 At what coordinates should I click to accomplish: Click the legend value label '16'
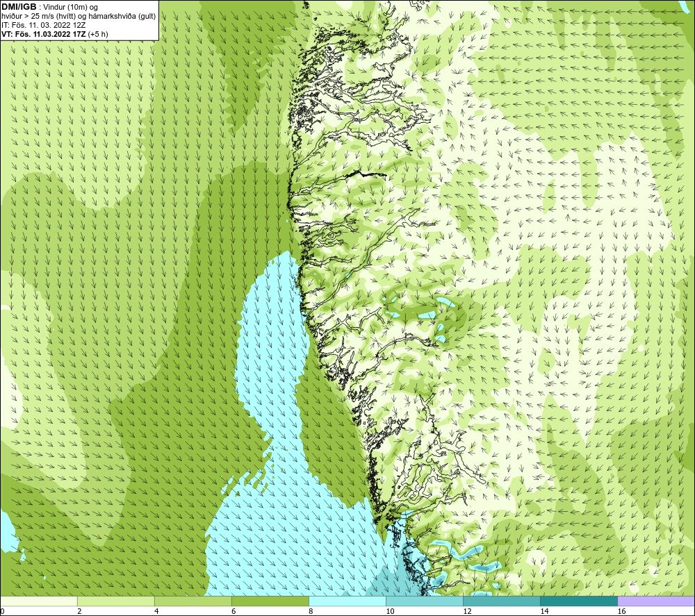click(621, 612)
